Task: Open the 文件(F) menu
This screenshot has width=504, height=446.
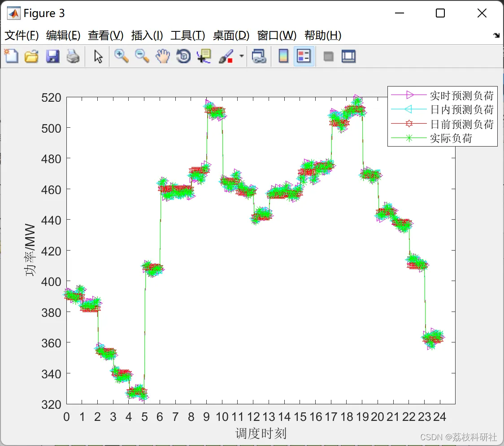Action: [22, 35]
